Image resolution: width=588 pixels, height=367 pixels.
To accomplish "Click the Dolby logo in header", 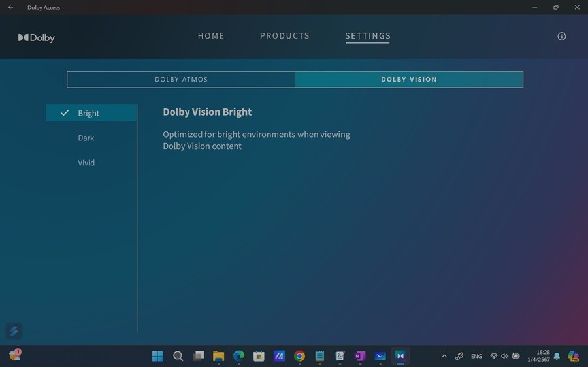I will (x=37, y=38).
